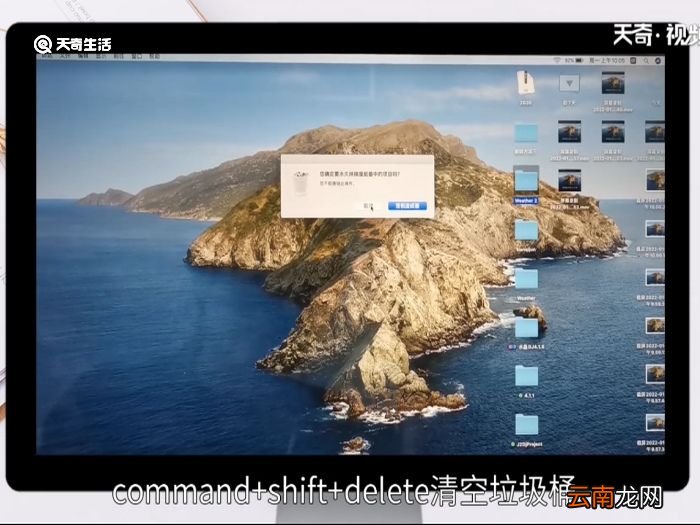
Task: Open the 文件 (File) menu in the menu bar
Action: [66, 57]
